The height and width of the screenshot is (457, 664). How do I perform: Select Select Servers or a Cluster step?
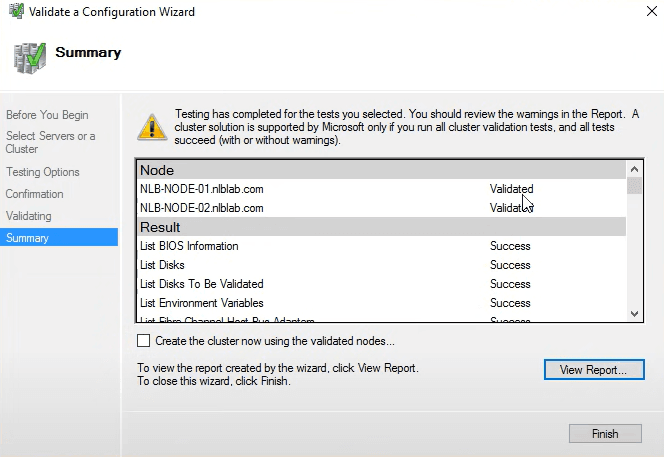pyautogui.click(x=51, y=142)
